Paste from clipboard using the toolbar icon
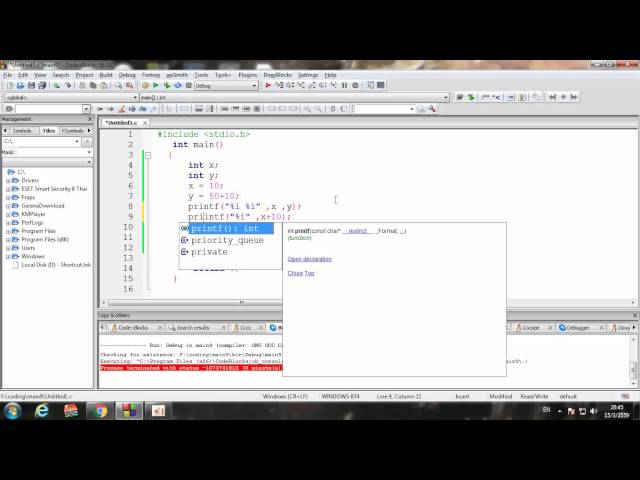 click(104, 85)
